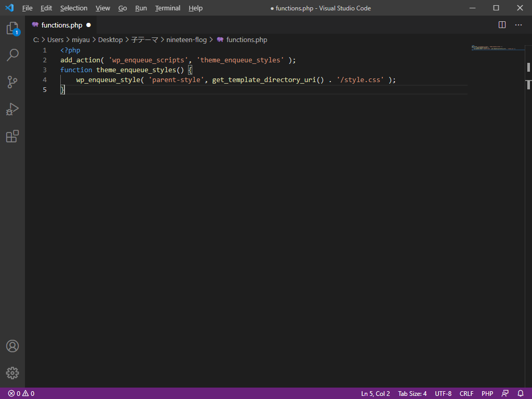Open the Extensions view icon

[x=12, y=136]
